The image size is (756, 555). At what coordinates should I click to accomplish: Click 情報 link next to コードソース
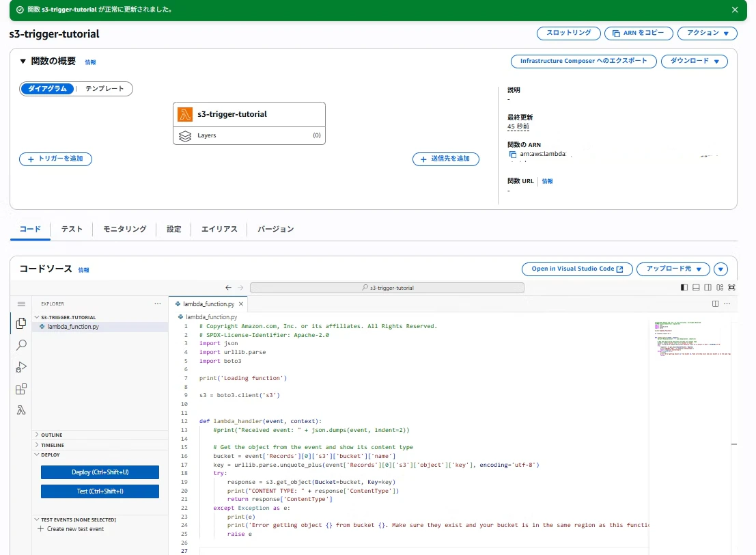tap(83, 270)
